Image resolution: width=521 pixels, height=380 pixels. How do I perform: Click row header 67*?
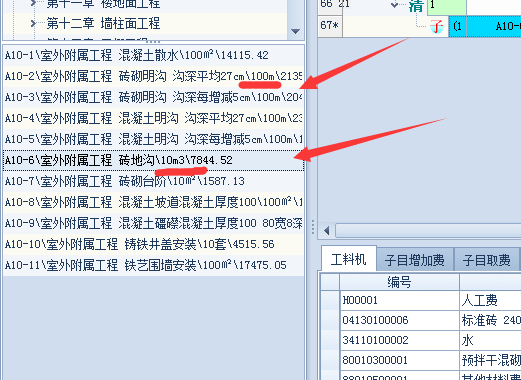330,25
